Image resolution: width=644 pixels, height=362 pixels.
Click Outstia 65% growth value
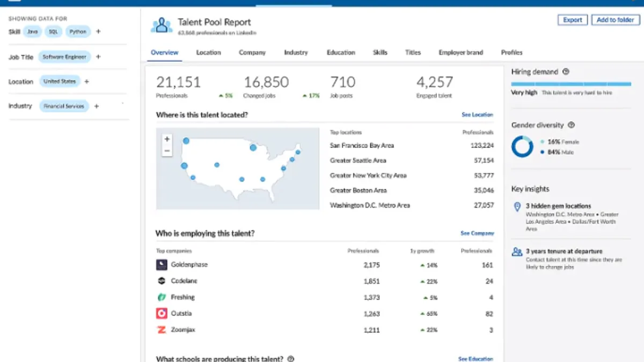pyautogui.click(x=429, y=314)
